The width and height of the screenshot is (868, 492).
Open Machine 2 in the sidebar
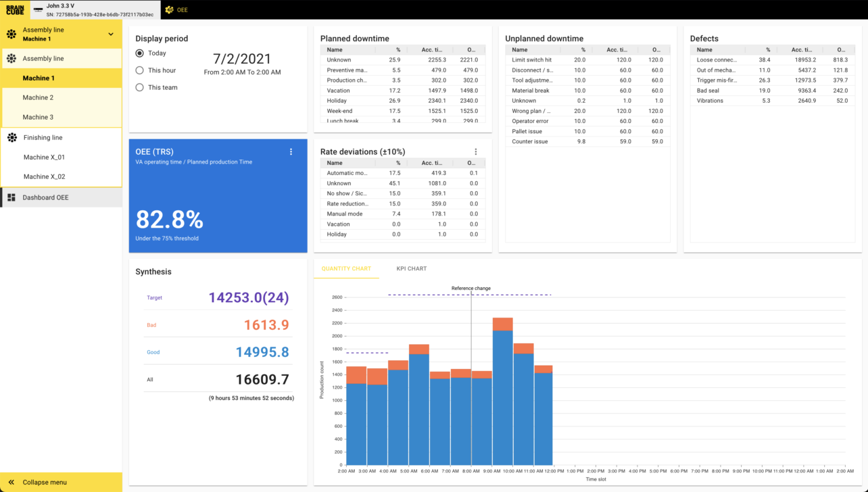click(38, 98)
